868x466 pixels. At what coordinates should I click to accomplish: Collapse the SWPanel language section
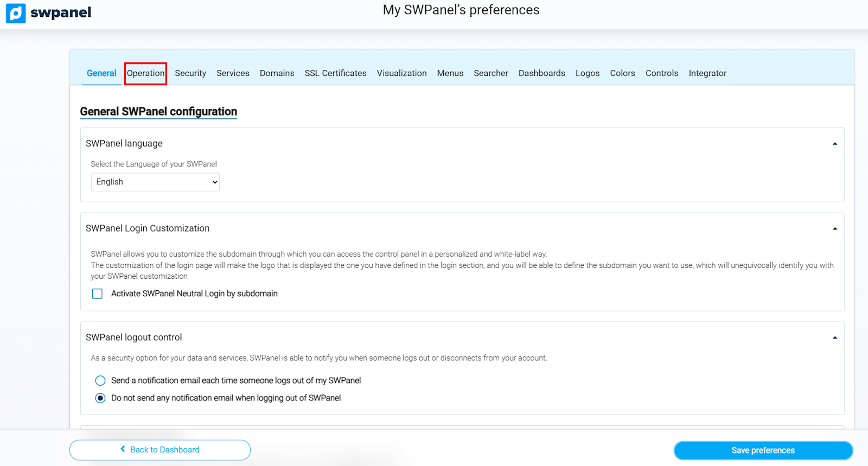(x=834, y=144)
